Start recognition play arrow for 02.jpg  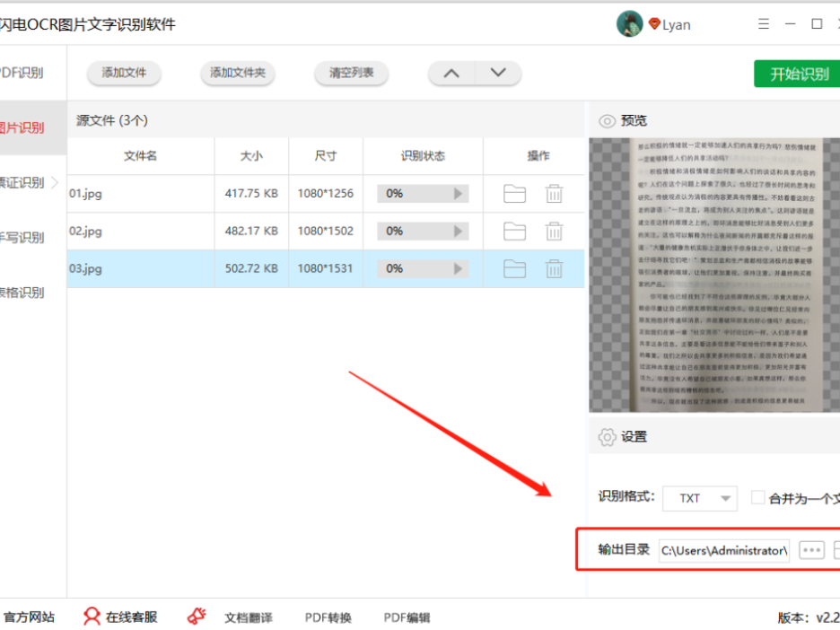tap(458, 231)
